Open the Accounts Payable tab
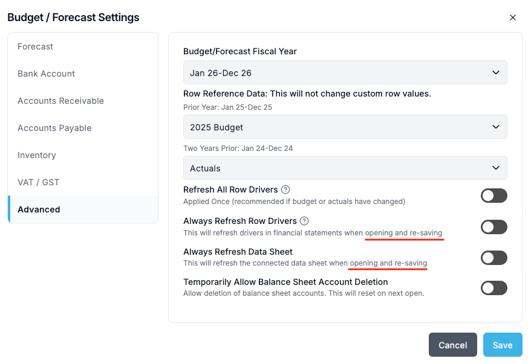 (83, 128)
